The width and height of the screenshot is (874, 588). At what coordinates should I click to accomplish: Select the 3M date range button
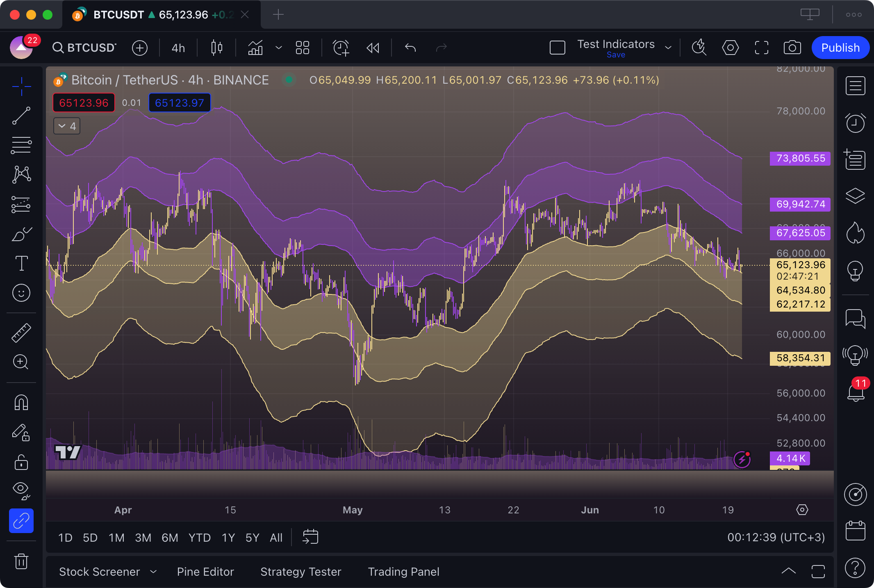[x=143, y=538]
